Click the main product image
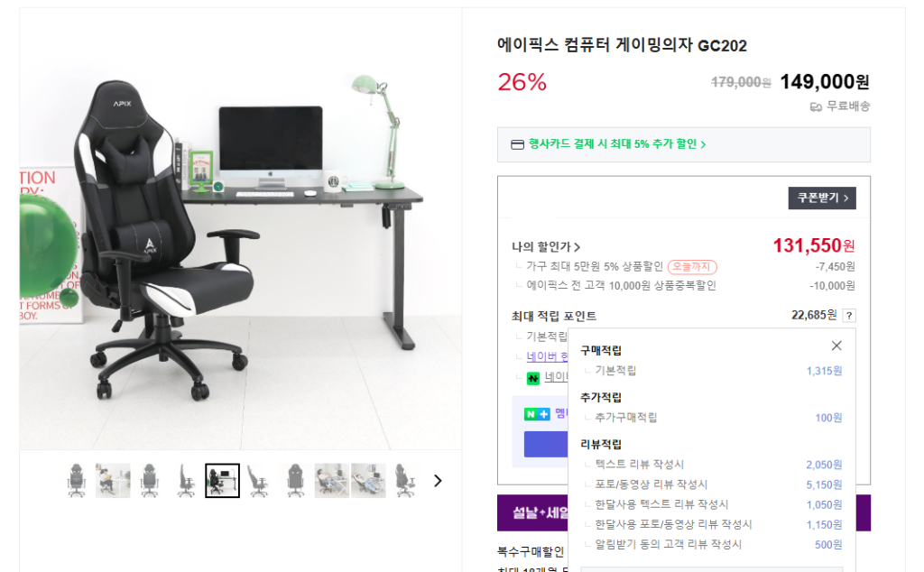924x572 pixels. coord(240,228)
